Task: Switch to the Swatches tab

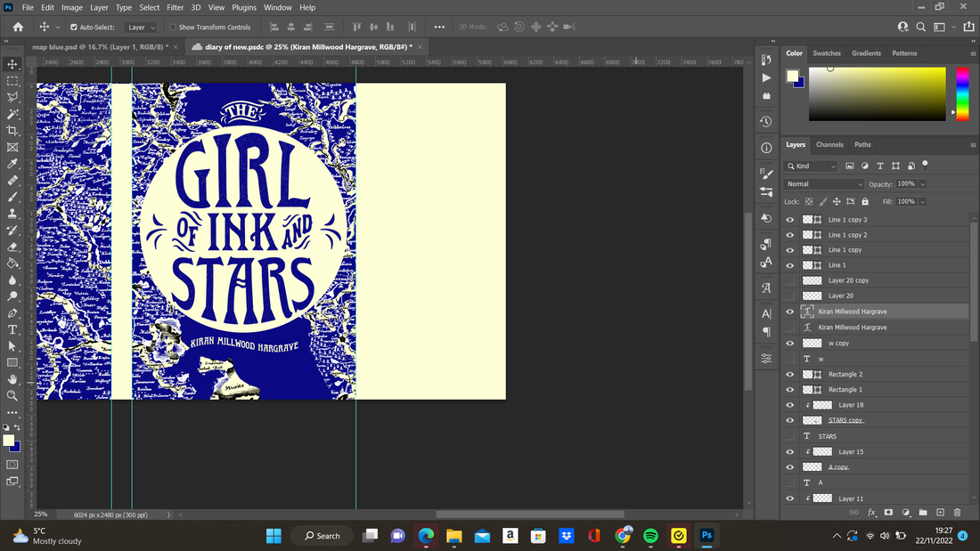Action: point(826,53)
